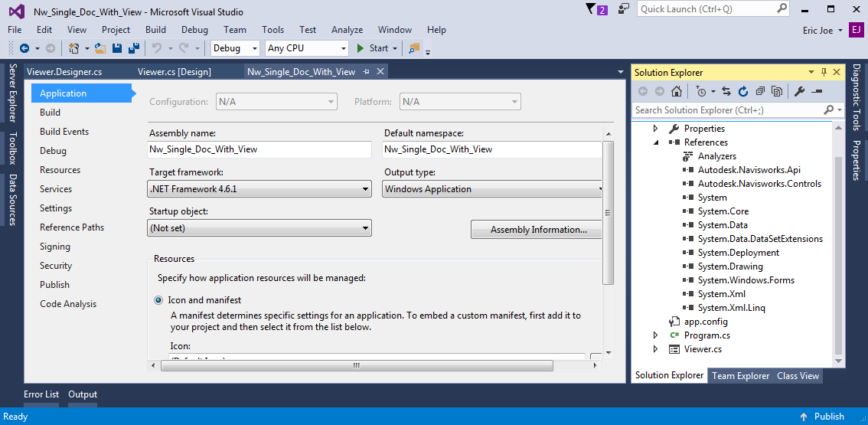This screenshot has height=425, width=868.
Task: Select the Icon and manifest radio button
Action: [x=158, y=300]
